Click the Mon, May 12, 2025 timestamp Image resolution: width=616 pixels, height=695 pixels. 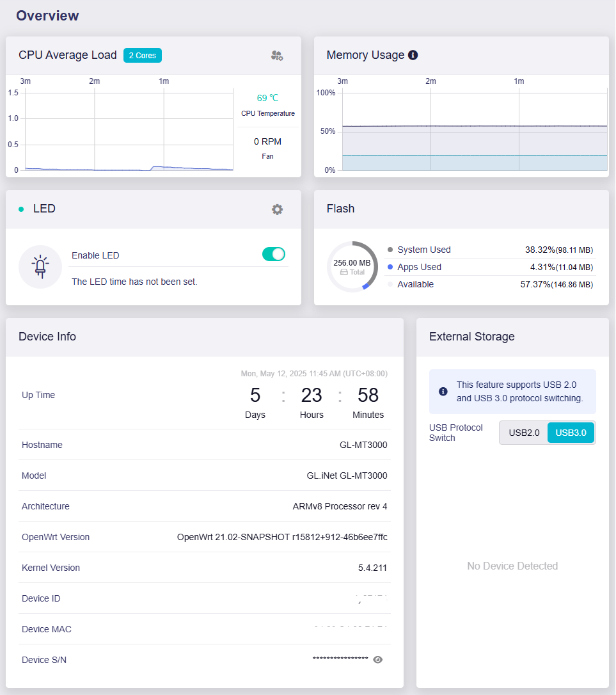coord(314,374)
